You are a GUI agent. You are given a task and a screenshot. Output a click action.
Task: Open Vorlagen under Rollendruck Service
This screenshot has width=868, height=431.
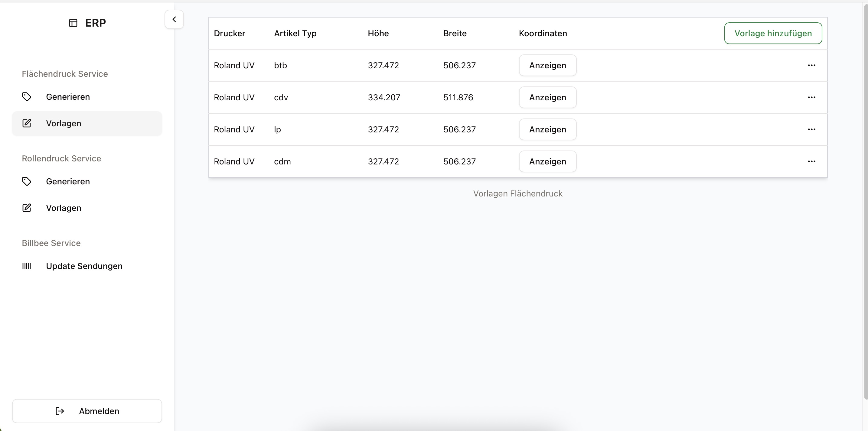(x=64, y=208)
